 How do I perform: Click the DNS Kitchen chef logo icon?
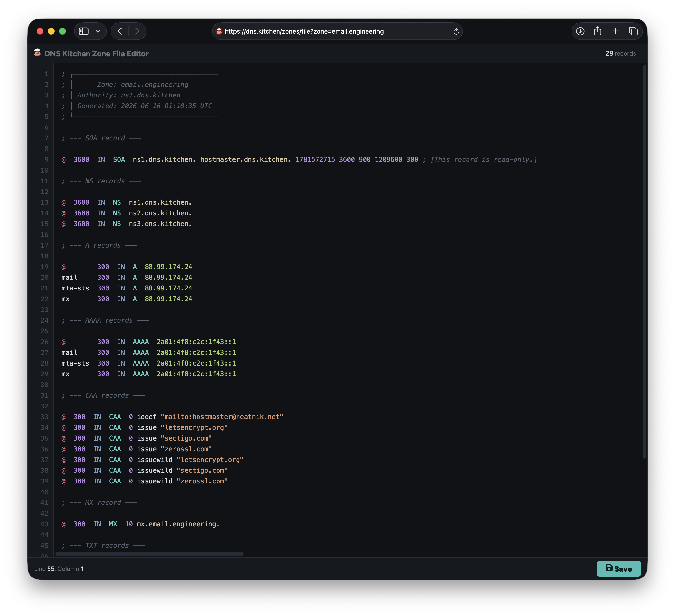coord(38,53)
